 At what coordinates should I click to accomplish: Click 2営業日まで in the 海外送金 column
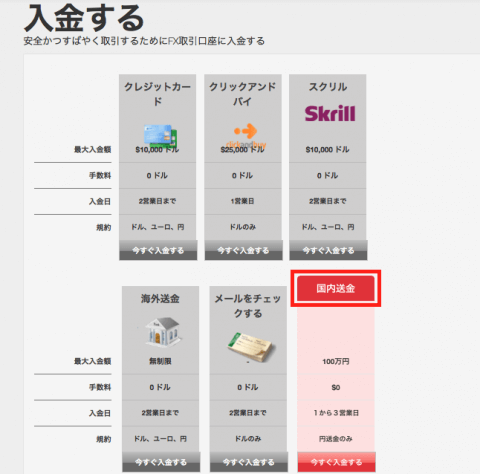[x=160, y=413]
